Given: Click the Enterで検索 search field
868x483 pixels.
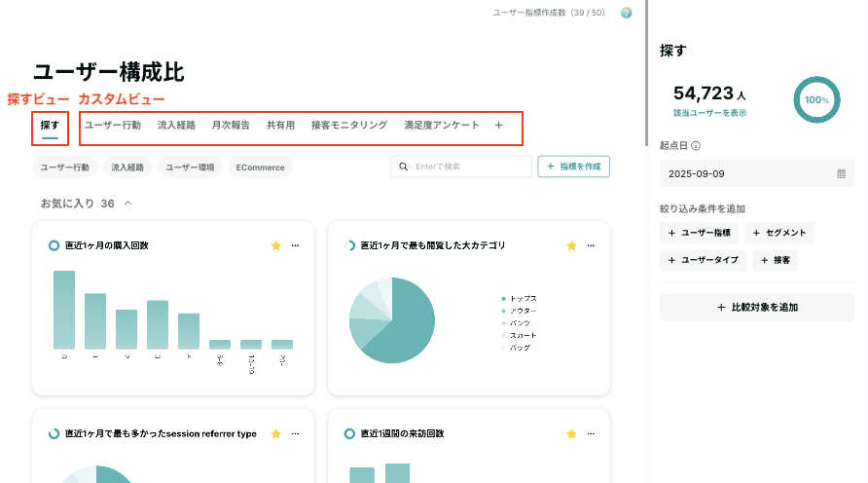Looking at the screenshot, I should [461, 167].
